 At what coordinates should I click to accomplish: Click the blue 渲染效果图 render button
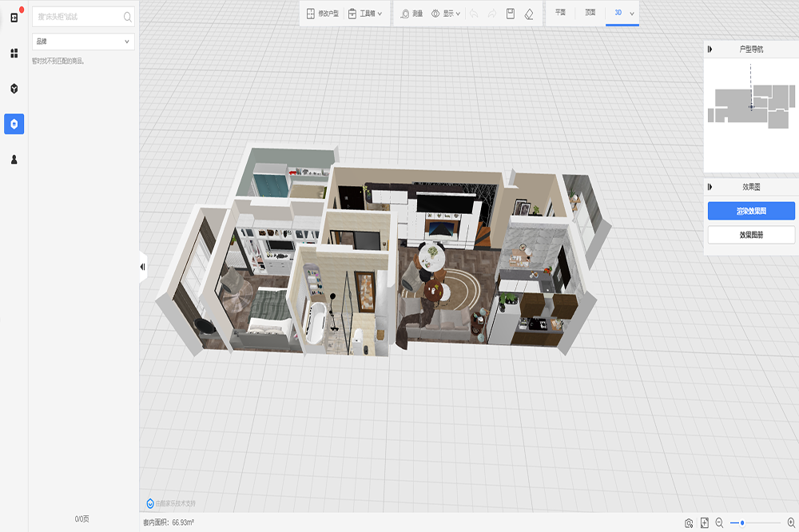[x=751, y=211]
